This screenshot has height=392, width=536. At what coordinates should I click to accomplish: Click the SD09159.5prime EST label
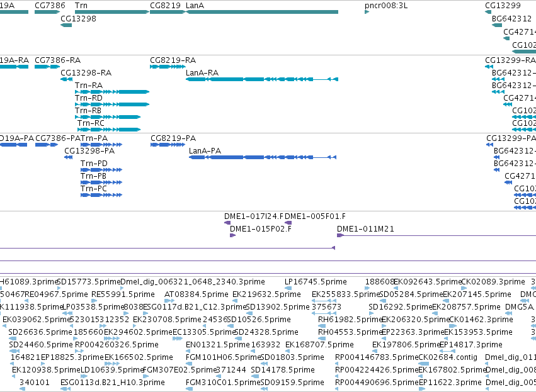[x=292, y=383]
